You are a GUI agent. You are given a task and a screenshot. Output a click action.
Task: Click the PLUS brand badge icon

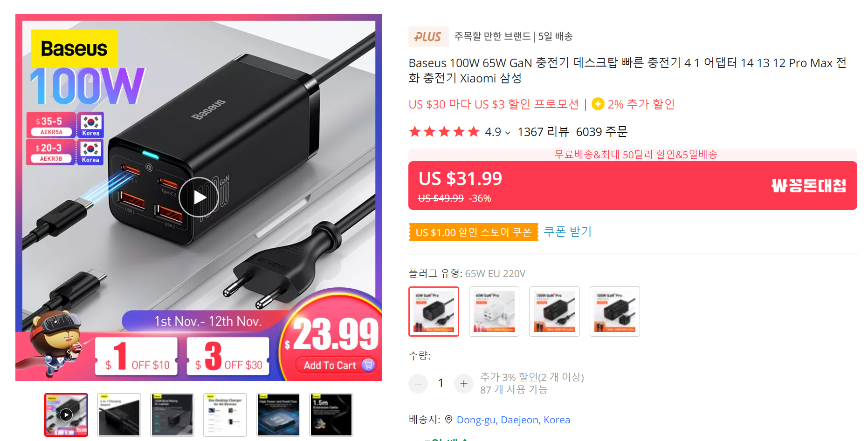pyautogui.click(x=428, y=36)
